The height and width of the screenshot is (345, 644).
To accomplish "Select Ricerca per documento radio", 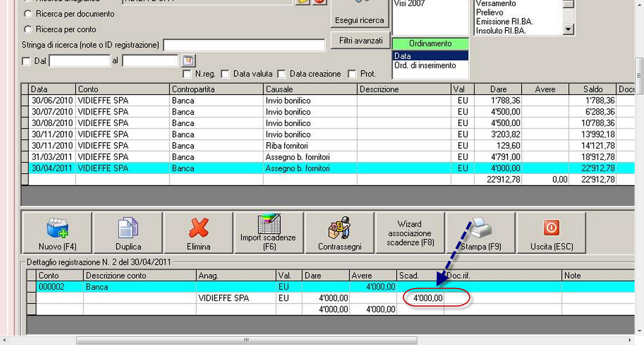I will coord(28,14).
